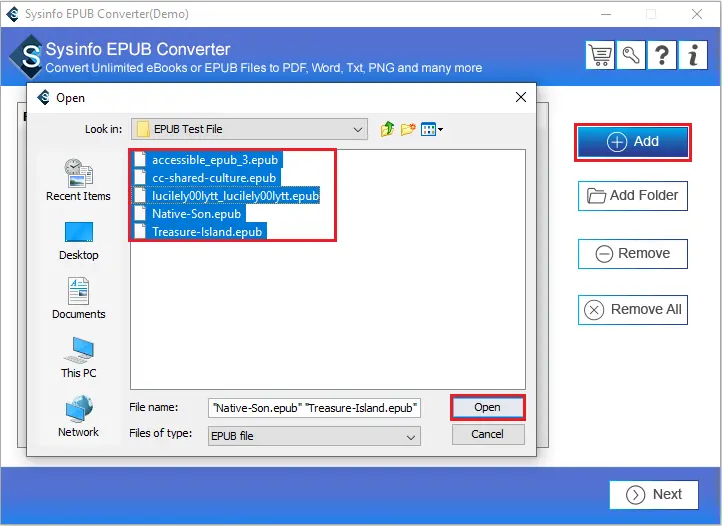The image size is (722, 526).
Task: Go to This PC location
Action: click(78, 357)
